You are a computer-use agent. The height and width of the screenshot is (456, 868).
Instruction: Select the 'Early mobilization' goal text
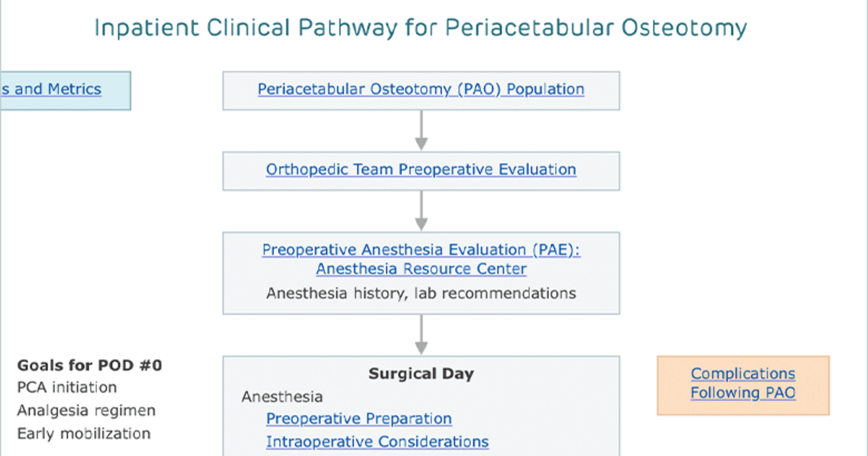point(84,434)
